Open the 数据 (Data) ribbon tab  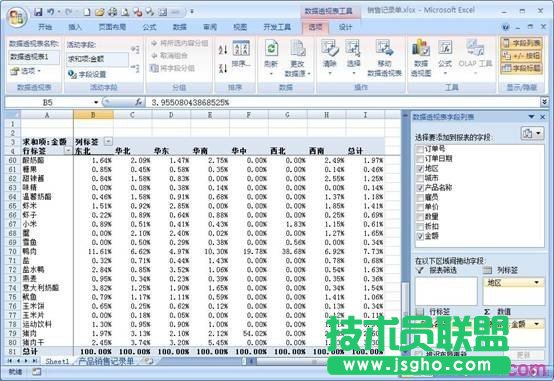(x=180, y=27)
